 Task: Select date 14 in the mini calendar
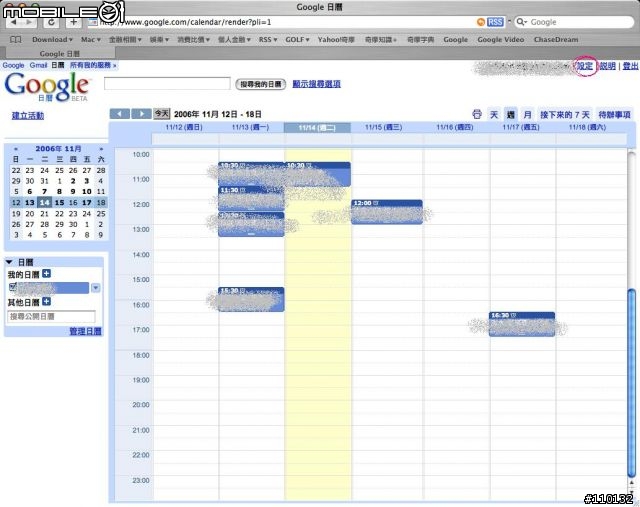tap(44, 202)
